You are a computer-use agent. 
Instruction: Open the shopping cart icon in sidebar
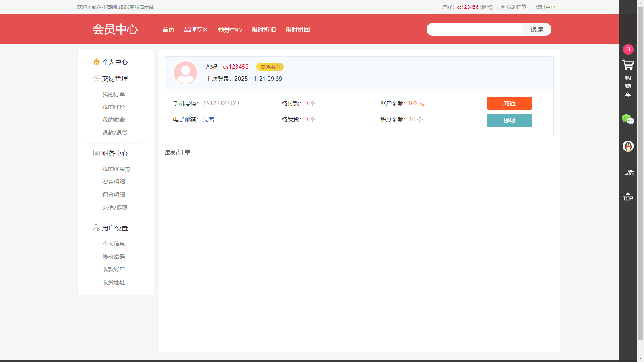click(628, 65)
